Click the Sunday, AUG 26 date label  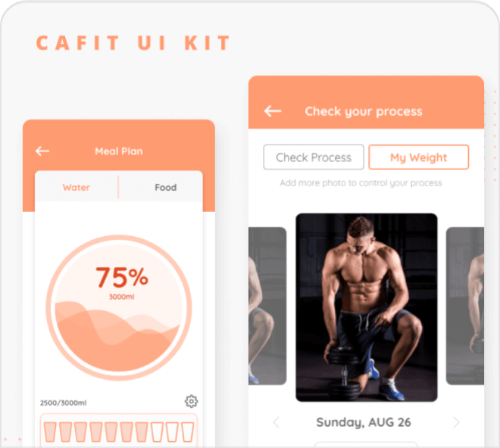(364, 422)
